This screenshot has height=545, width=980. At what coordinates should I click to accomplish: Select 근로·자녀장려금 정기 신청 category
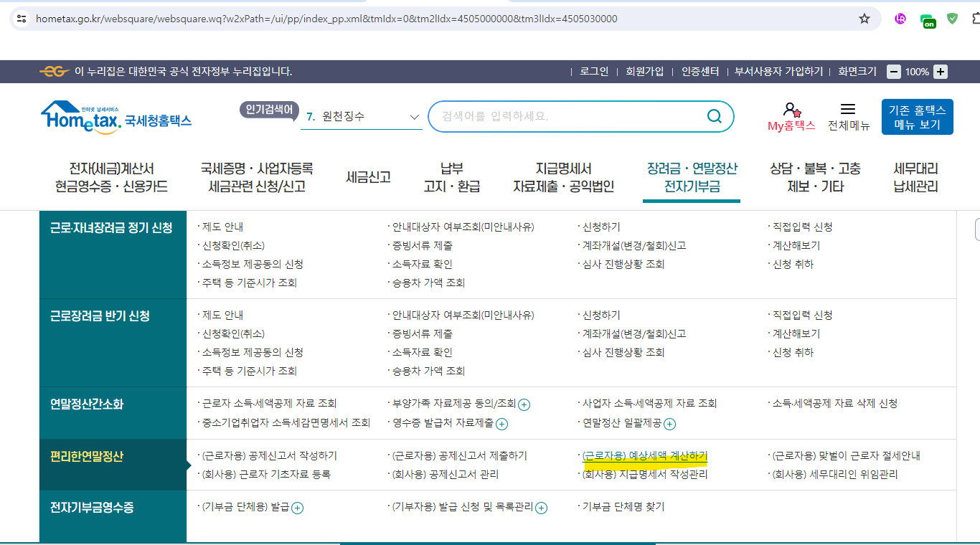[111, 228]
